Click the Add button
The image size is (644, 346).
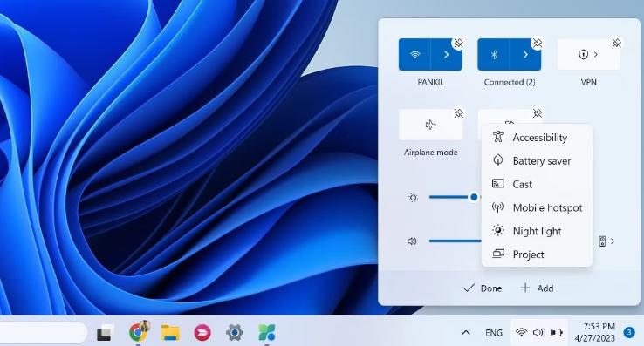point(537,288)
